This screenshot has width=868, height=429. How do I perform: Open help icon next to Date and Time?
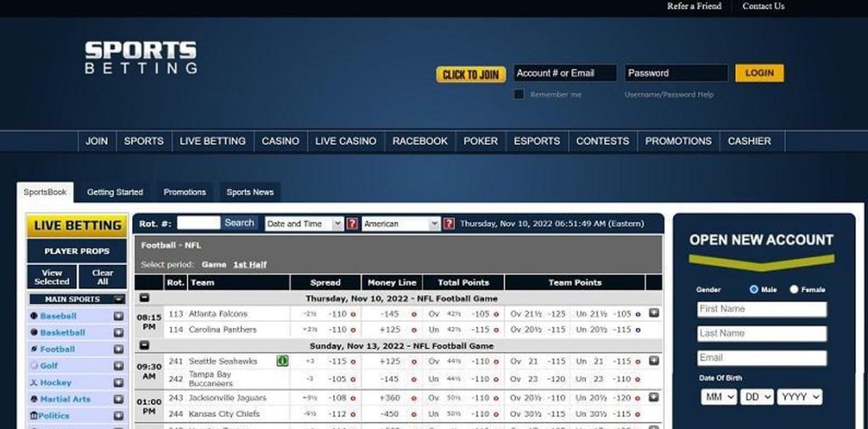click(x=352, y=224)
